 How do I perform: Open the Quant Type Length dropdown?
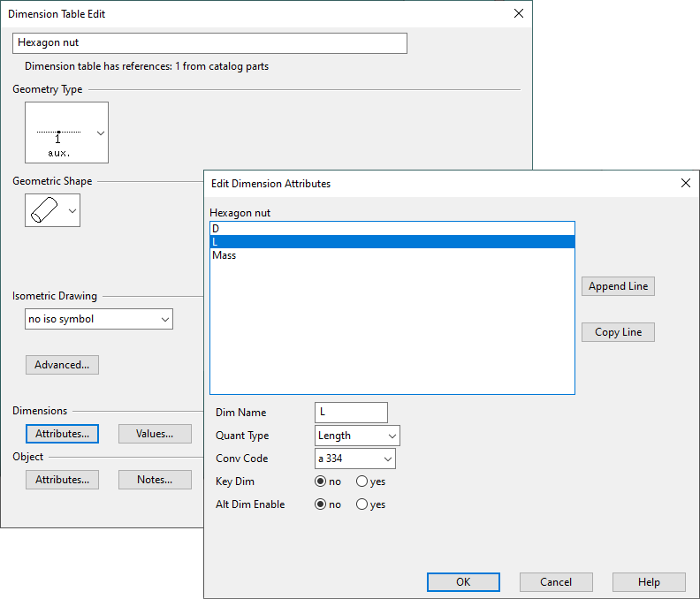point(357,436)
